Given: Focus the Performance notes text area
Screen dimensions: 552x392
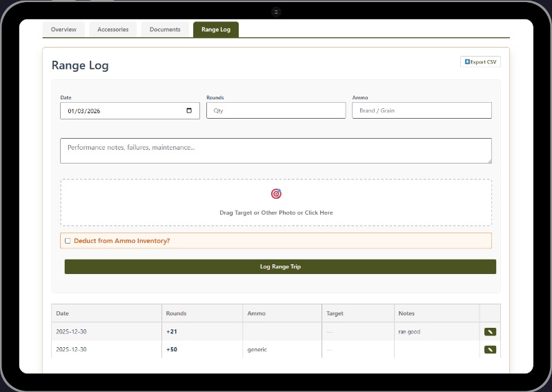Looking at the screenshot, I should (x=275, y=150).
